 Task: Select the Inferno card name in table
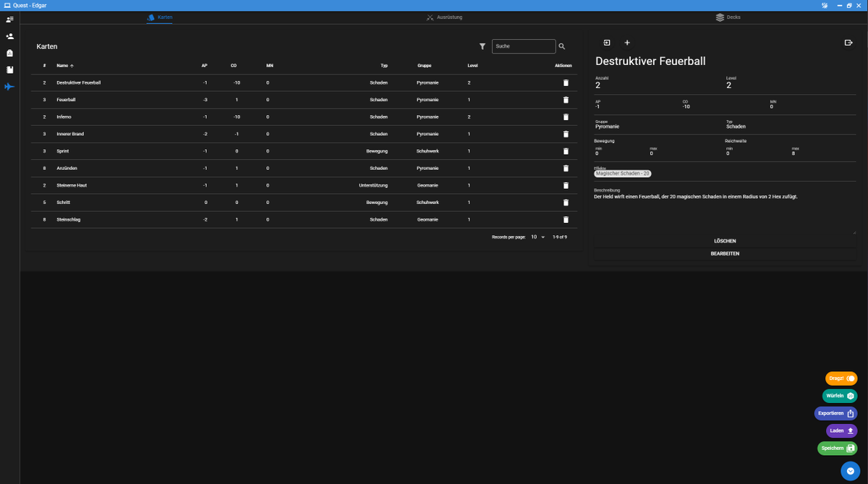pos(64,117)
